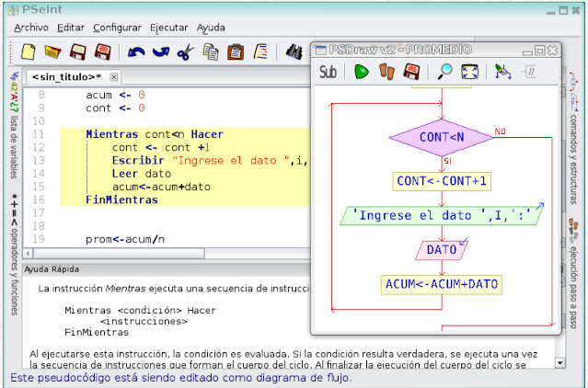Click the 'prom<-acum/n' code line

(125, 239)
